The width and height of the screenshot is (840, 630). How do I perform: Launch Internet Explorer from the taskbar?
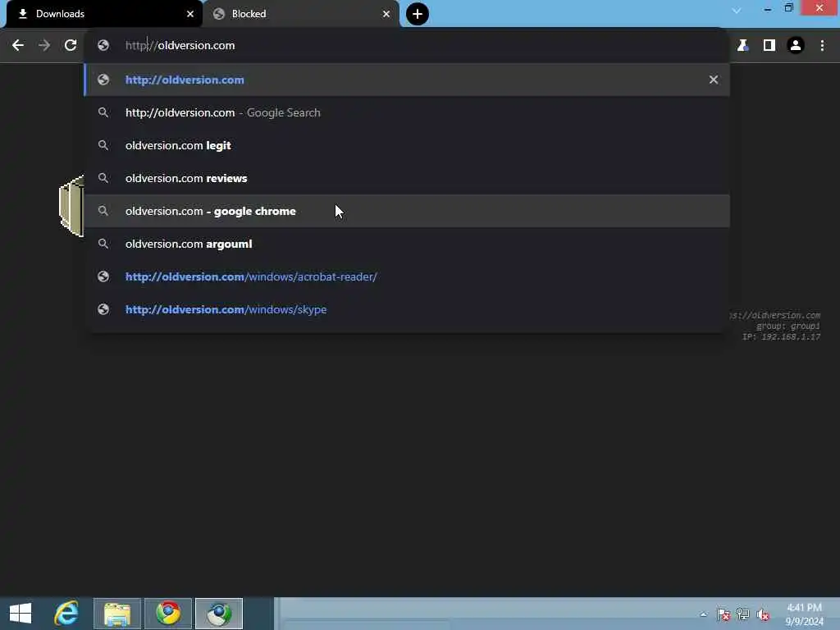coord(66,614)
